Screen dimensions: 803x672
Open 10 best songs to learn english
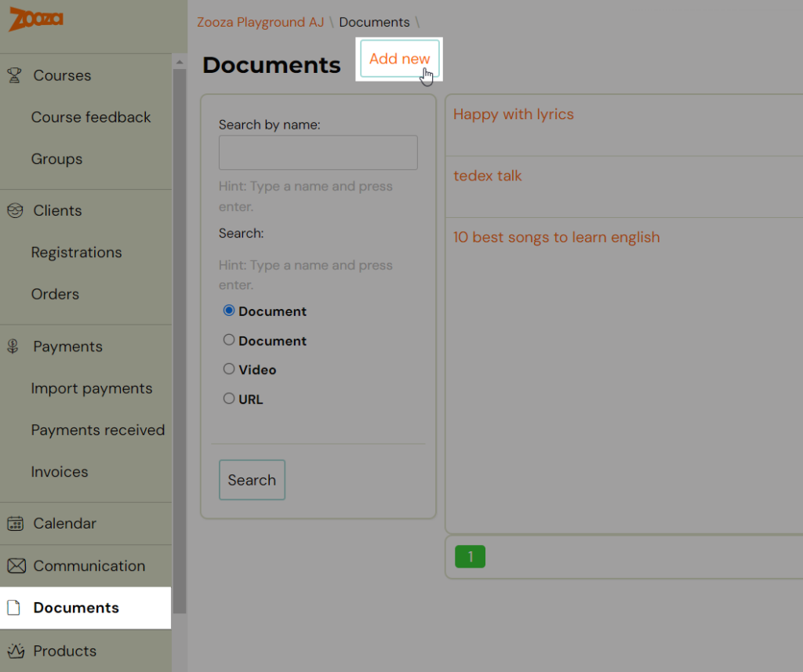(557, 237)
